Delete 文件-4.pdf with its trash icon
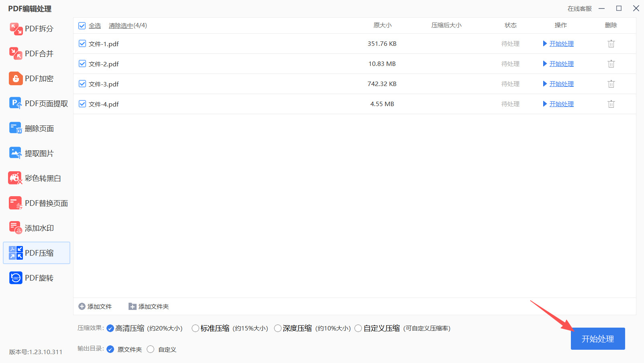 click(x=611, y=104)
